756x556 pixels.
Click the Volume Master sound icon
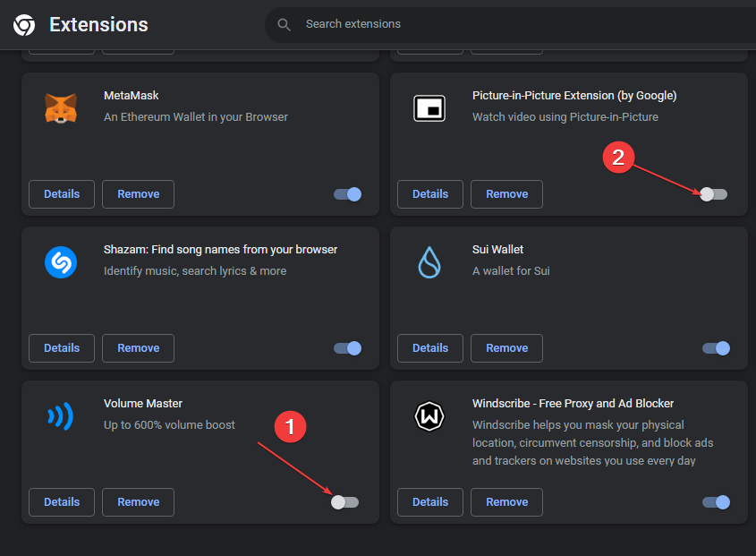click(x=61, y=417)
